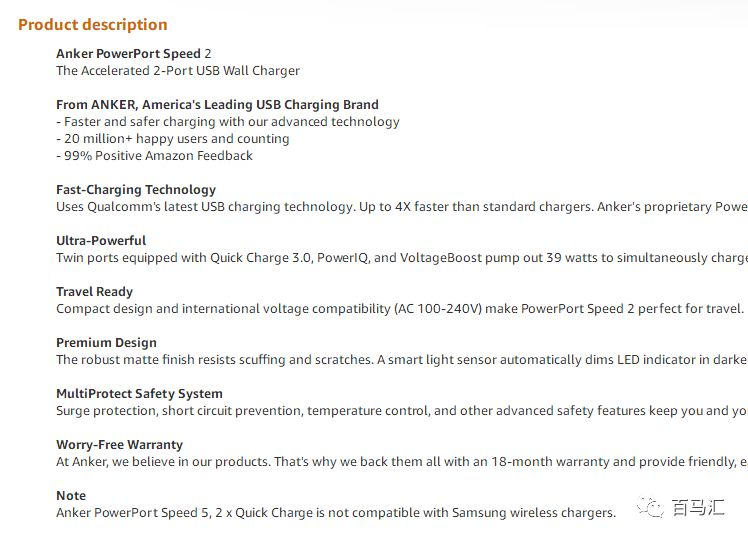Click the MultiProtect Safety System heading
748x539 pixels.
[139, 394]
